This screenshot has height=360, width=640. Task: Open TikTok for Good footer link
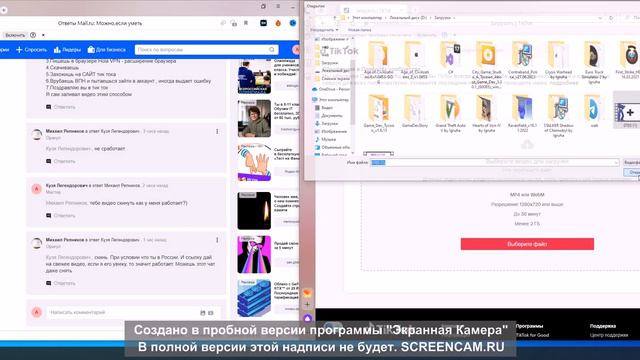(x=533, y=335)
